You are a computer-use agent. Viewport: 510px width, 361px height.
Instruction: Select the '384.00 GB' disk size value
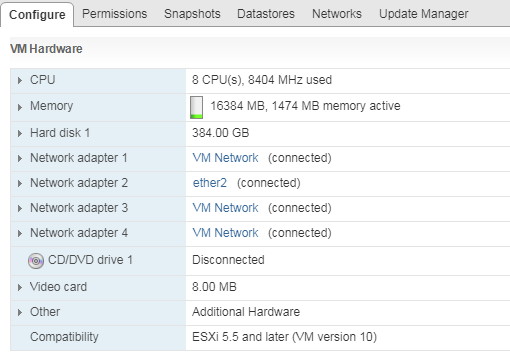click(220, 133)
